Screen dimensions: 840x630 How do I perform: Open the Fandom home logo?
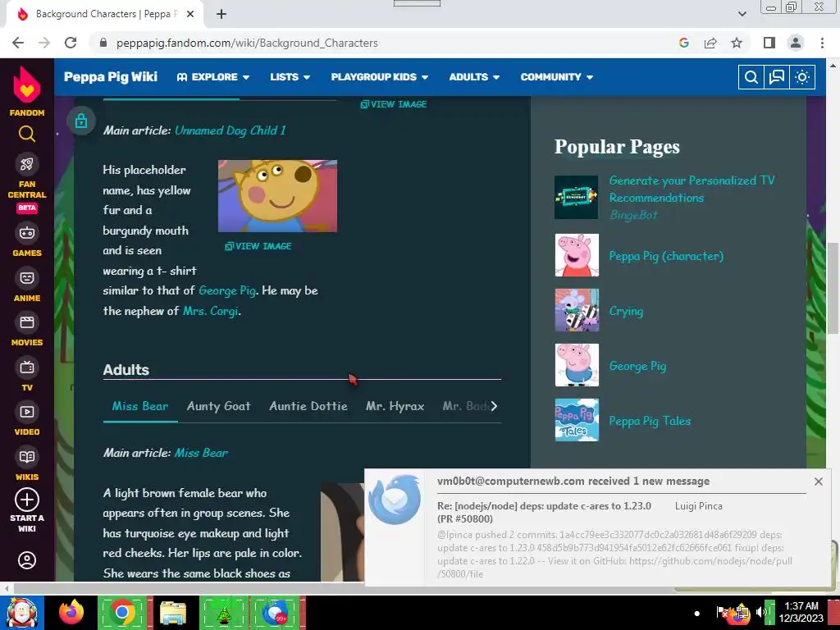(x=27, y=90)
